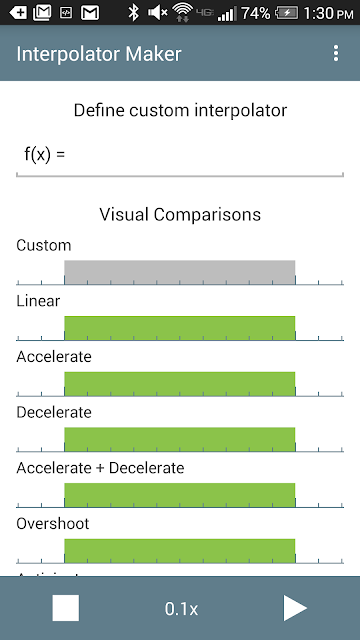Click the Visual Comparisons heading
Image resolution: width=360 pixels, height=640 pixels.
click(x=180, y=214)
